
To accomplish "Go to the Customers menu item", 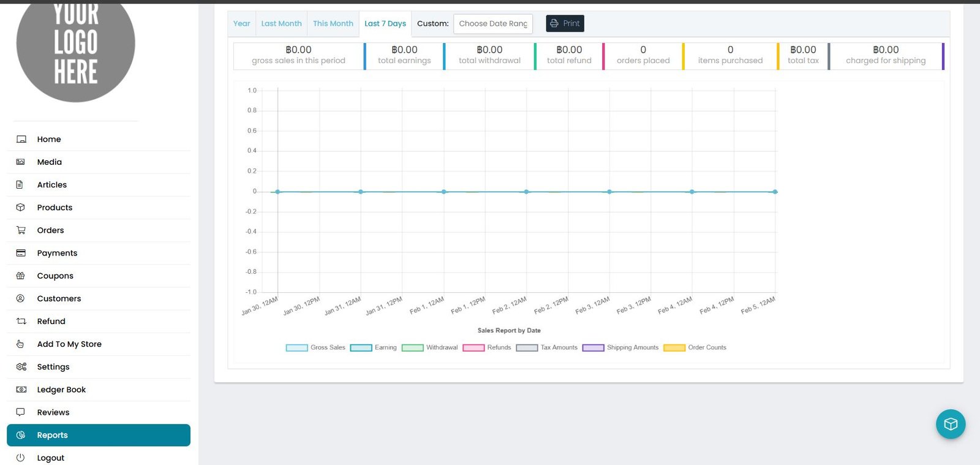I will (59, 298).
